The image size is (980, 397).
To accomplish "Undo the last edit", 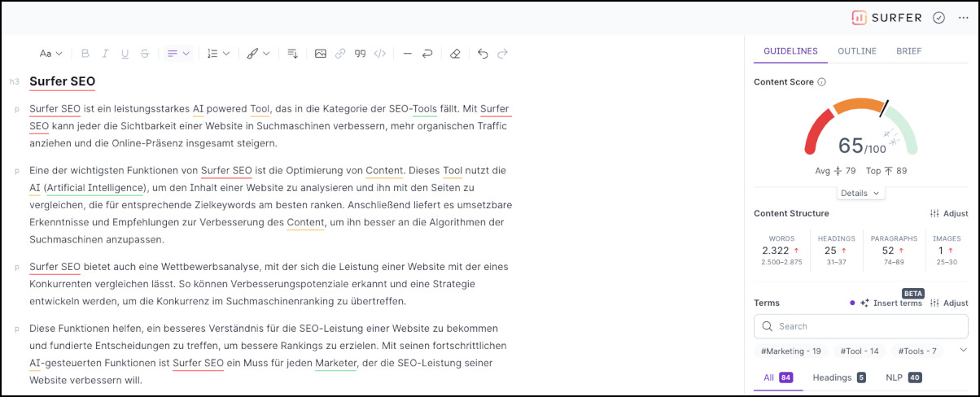I will point(483,54).
